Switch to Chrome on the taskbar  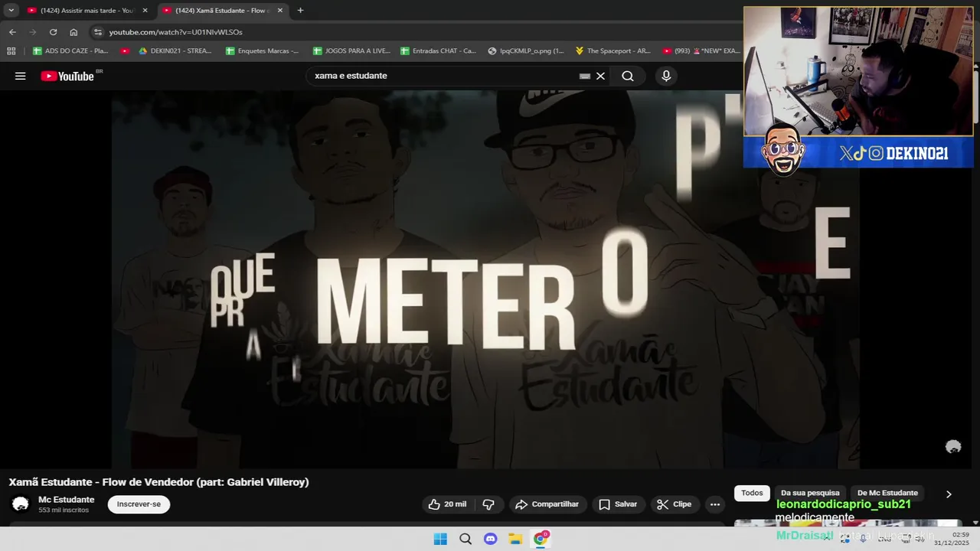click(541, 539)
